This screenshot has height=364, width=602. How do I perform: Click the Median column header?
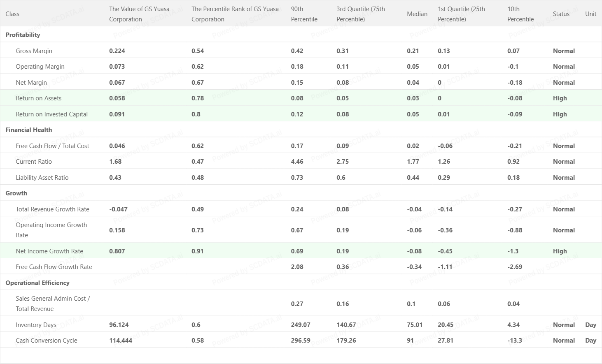tap(417, 14)
